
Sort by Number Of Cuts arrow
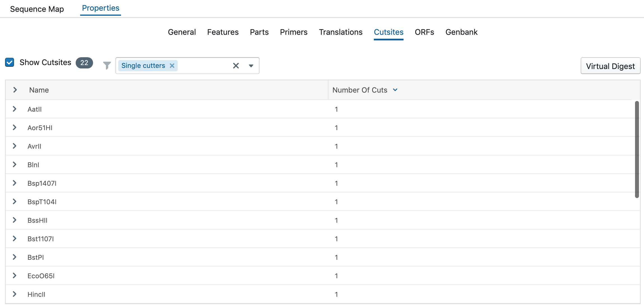point(395,90)
